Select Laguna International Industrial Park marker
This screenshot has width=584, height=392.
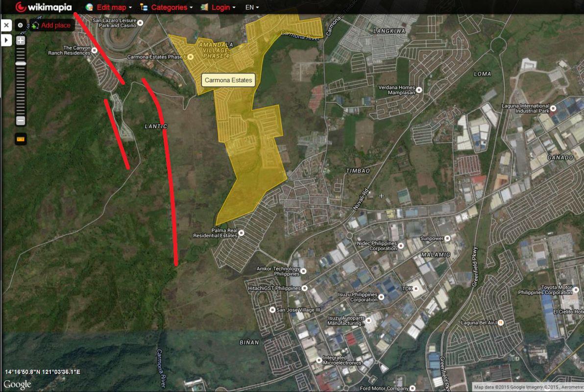(x=553, y=108)
